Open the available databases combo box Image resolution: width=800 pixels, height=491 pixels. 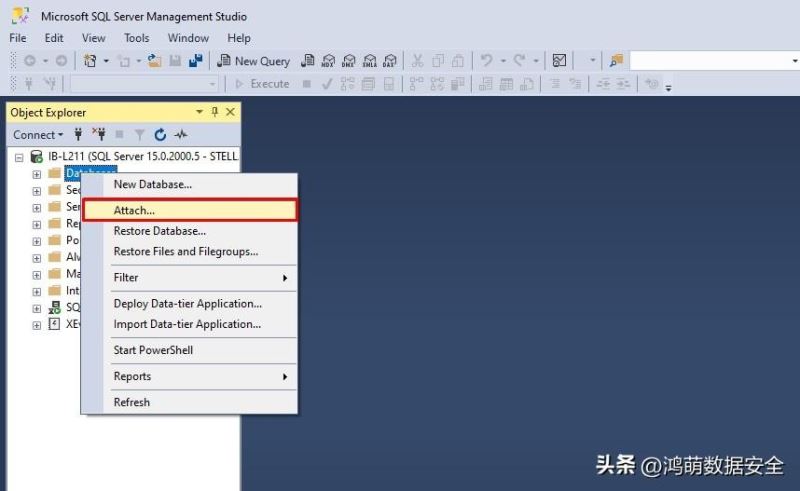pos(144,84)
